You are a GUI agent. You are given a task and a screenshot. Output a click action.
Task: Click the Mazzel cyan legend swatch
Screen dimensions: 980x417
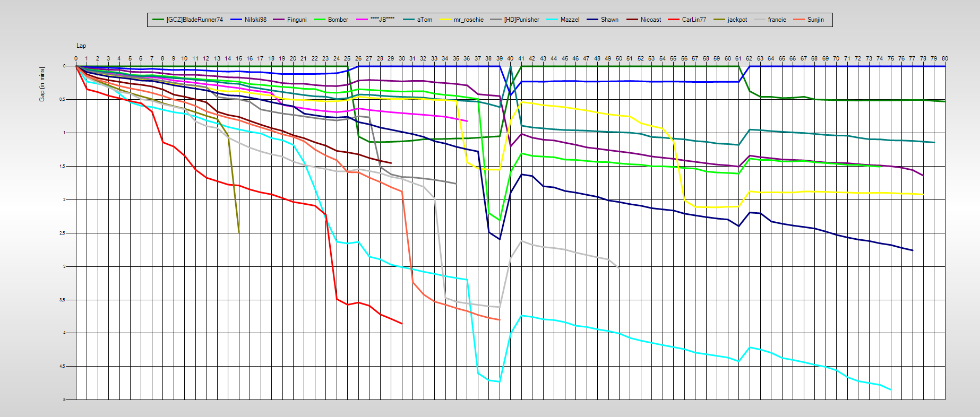pyautogui.click(x=552, y=20)
